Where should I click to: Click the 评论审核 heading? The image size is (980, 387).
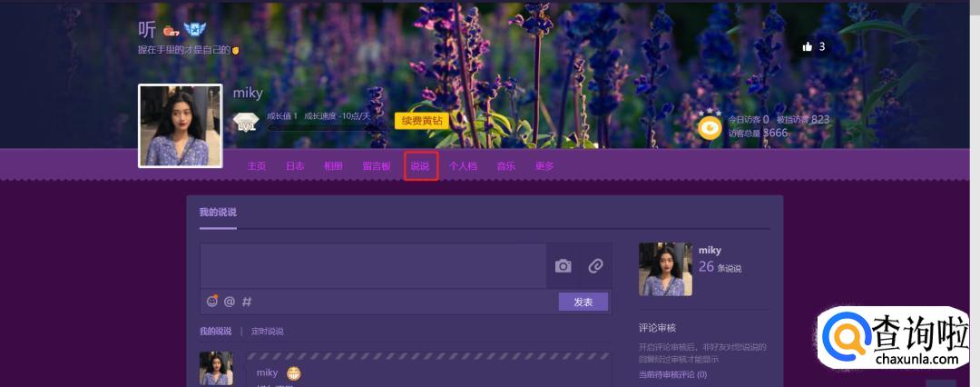657,328
